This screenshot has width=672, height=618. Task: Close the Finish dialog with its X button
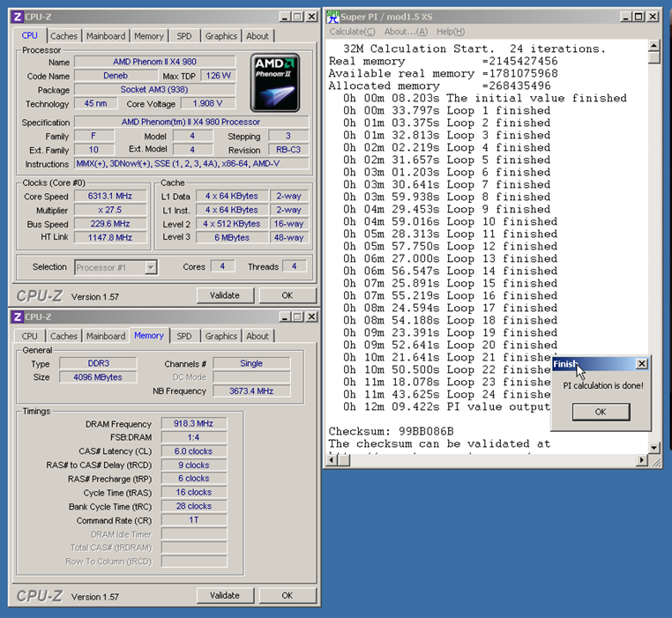641,364
